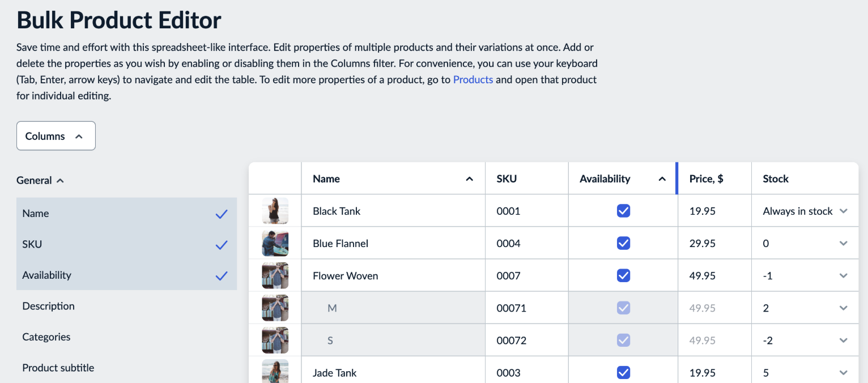Toggle the Blue Flannel availability checkbox
Image resolution: width=868 pixels, height=383 pixels.
tap(623, 242)
